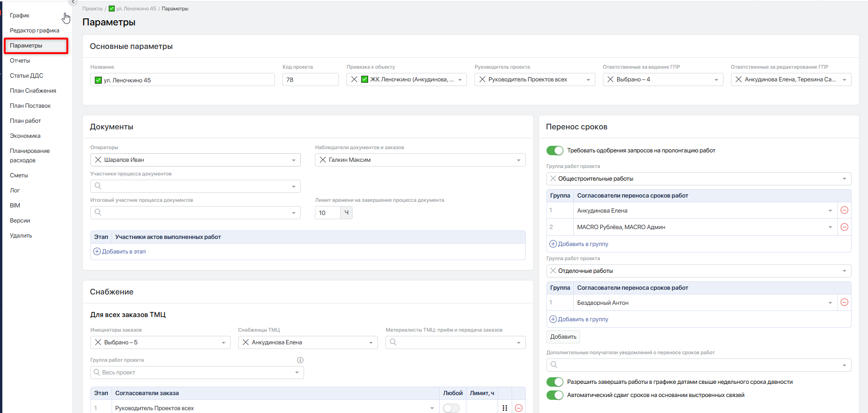This screenshot has height=413, width=868.
Task: Disable automatic shift of deadlines toggle
Action: point(555,395)
